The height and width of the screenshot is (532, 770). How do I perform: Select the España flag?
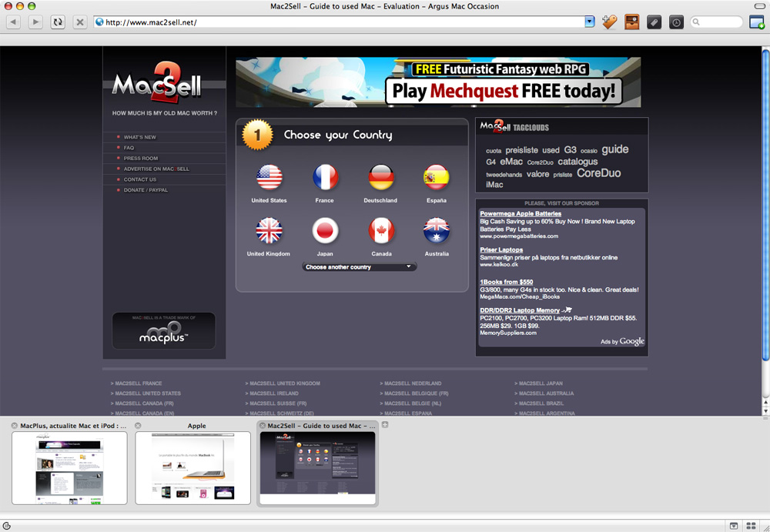[437, 177]
